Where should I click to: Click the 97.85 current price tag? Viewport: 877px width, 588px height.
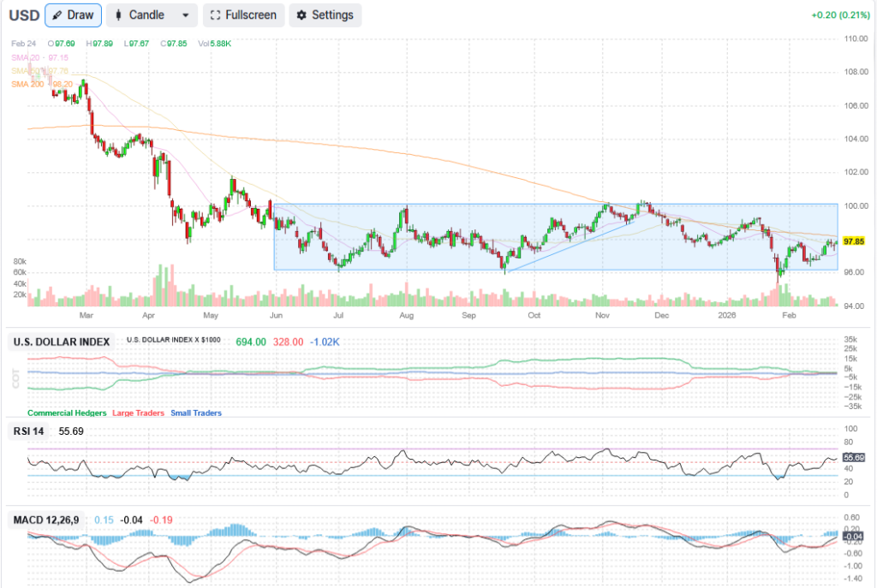[x=852, y=241]
